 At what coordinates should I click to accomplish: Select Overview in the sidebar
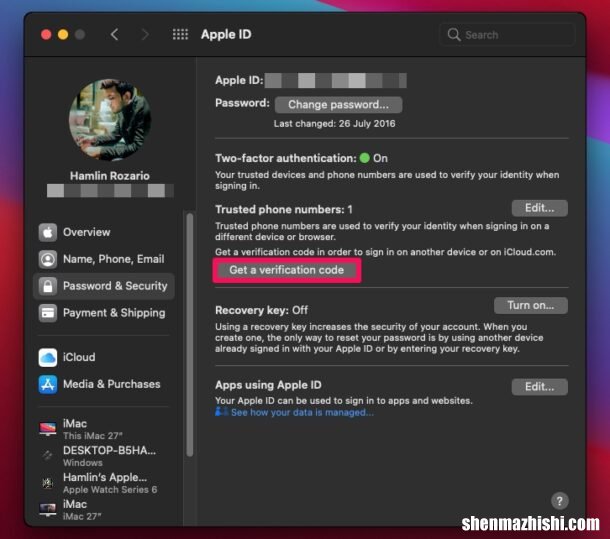click(104, 232)
